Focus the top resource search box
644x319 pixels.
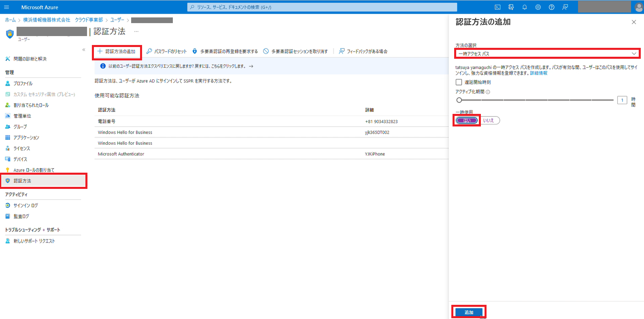pos(322,7)
